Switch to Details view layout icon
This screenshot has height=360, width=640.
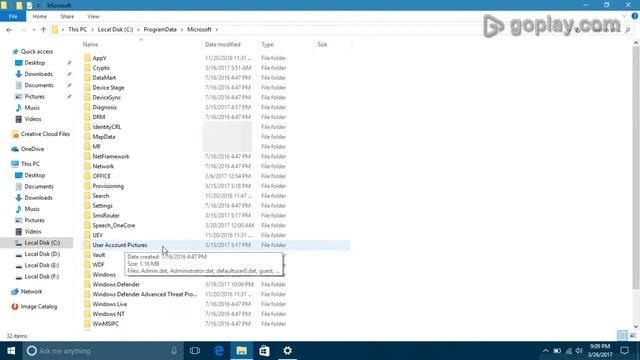(x=622, y=336)
